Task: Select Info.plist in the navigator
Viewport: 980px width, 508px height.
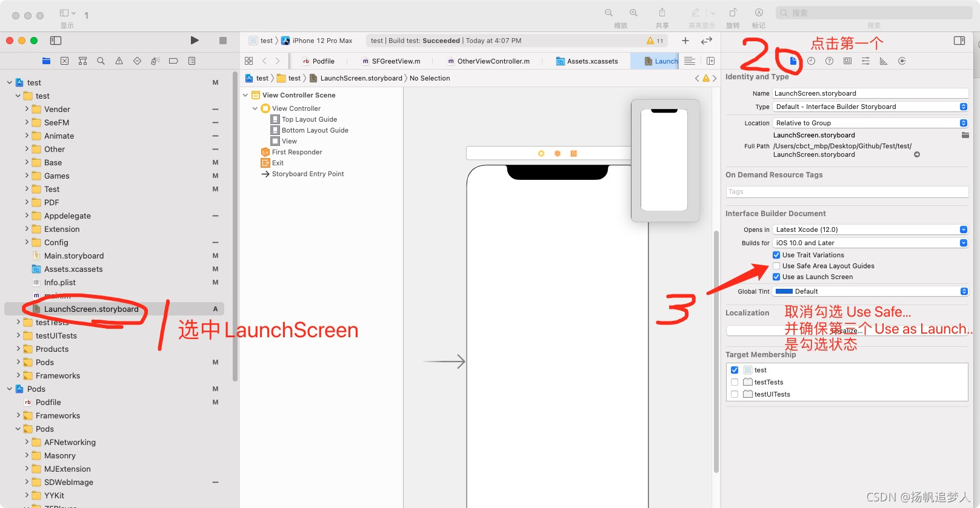Action: [x=59, y=282]
